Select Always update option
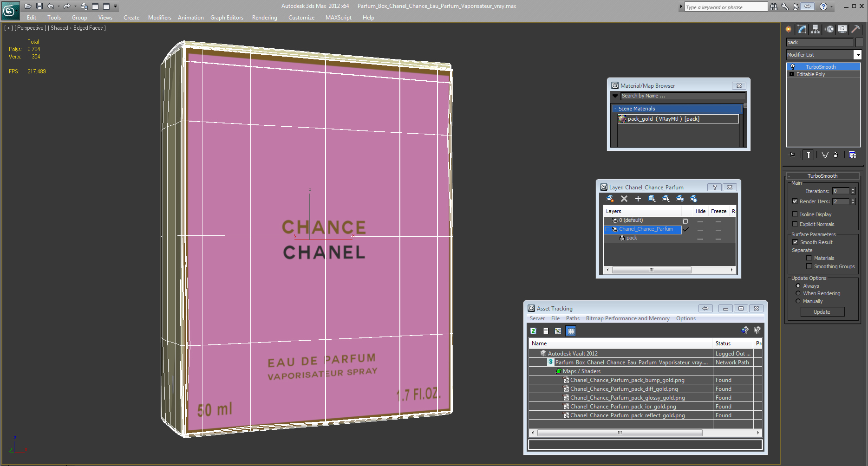 tap(798, 286)
